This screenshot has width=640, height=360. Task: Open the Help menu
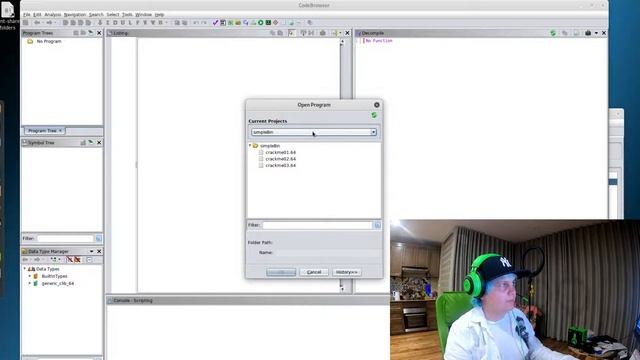coord(159,15)
